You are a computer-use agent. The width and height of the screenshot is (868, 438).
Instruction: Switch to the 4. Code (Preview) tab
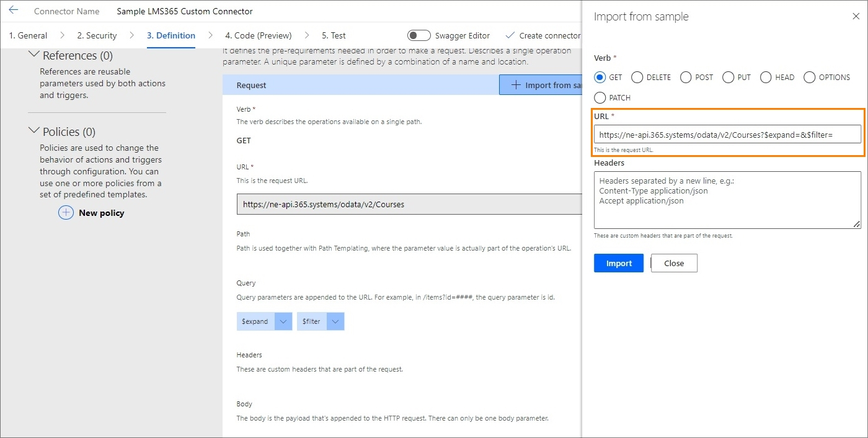click(x=258, y=35)
